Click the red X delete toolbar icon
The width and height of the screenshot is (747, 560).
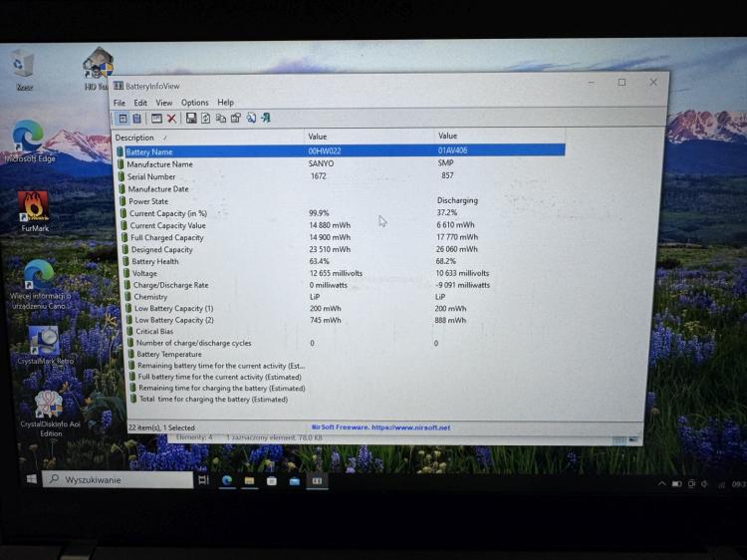click(x=172, y=119)
